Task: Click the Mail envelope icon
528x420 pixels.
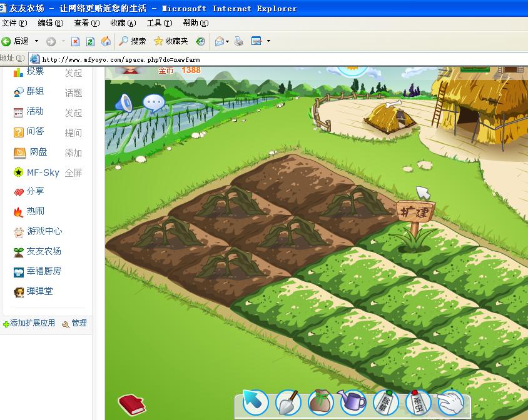Action: pyautogui.click(x=219, y=41)
